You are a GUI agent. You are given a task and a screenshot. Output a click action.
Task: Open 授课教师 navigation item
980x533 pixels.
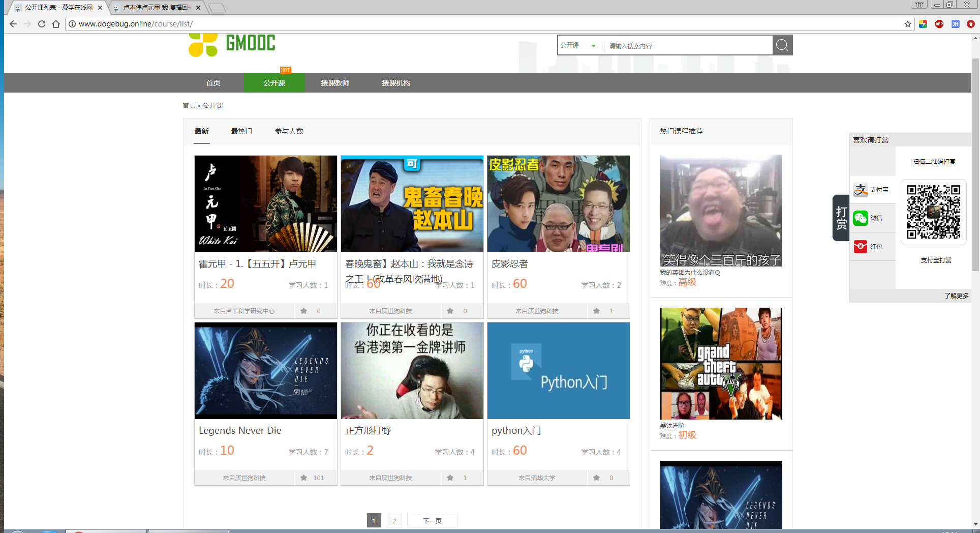coord(335,83)
